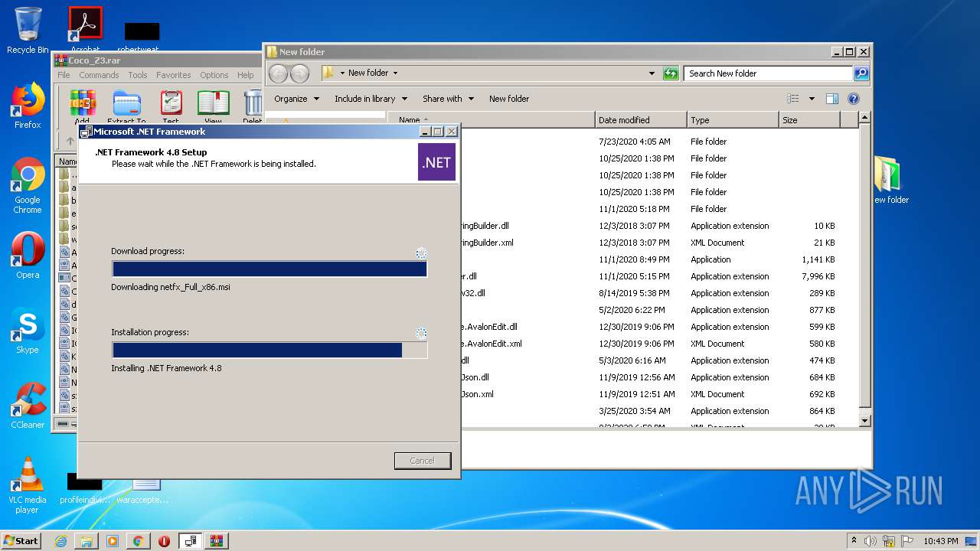Open Windows Explorer from the taskbar
This screenshot has height=551, width=980.
click(87, 541)
